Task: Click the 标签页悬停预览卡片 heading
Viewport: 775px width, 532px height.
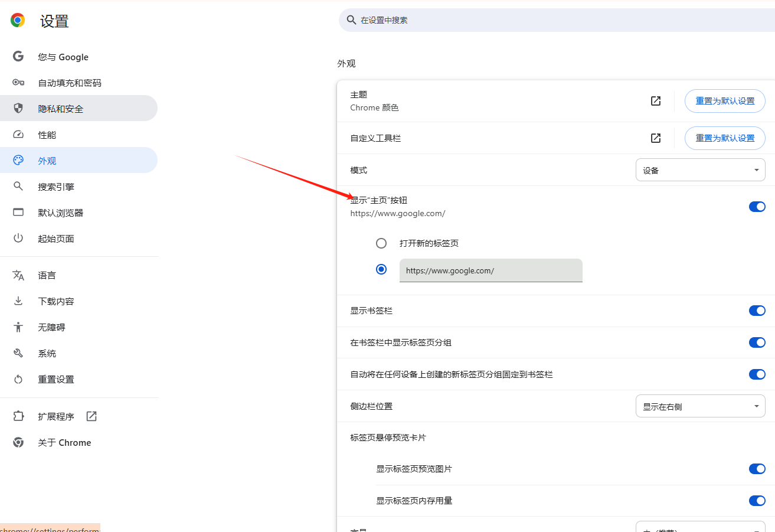Action: [388, 438]
